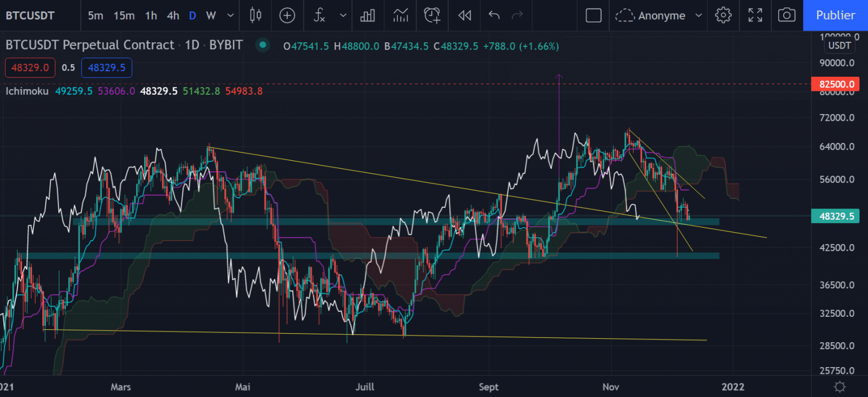The width and height of the screenshot is (868, 397).
Task: Click the 72000.0 price axis label
Action: click(x=836, y=118)
